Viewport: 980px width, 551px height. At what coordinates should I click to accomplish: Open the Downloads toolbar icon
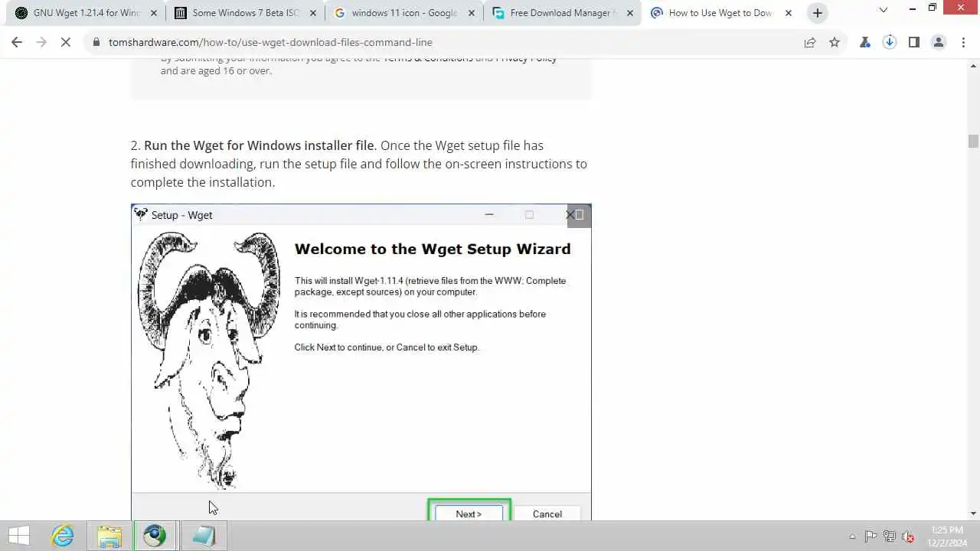tap(890, 43)
